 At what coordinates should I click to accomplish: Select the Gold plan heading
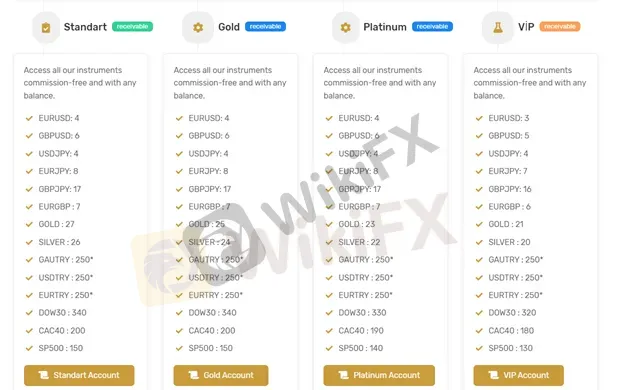229,27
